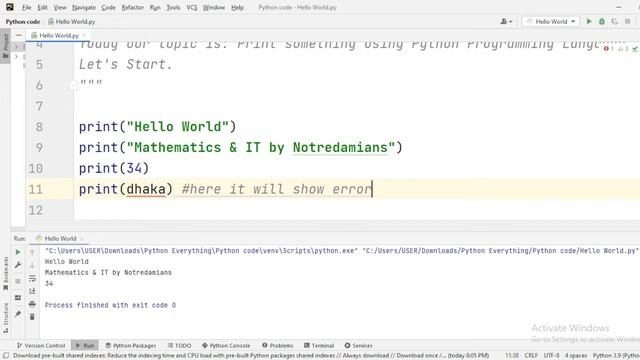Viewport: 640px width, 360px height.
Task: Close the Hello World run tab
Action: [x=82, y=238]
